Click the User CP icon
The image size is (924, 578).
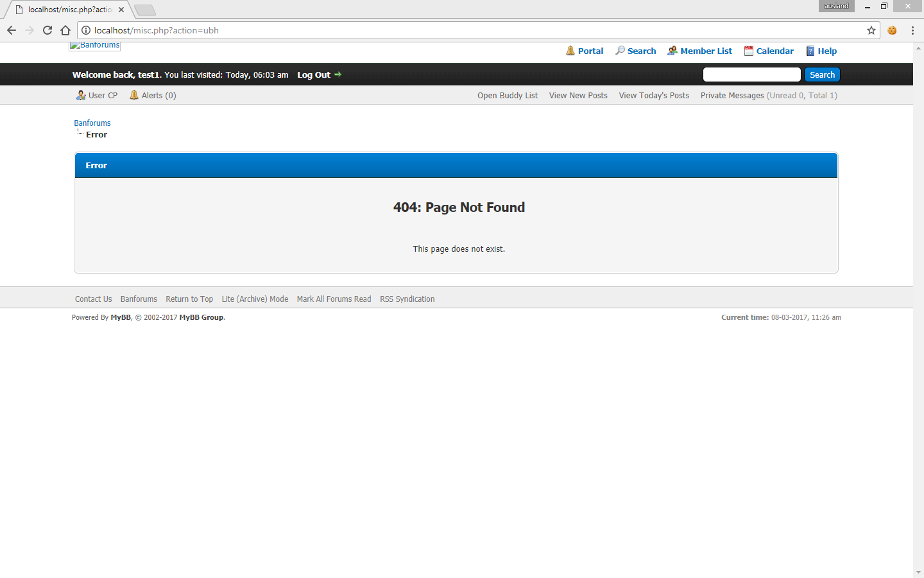[81, 95]
